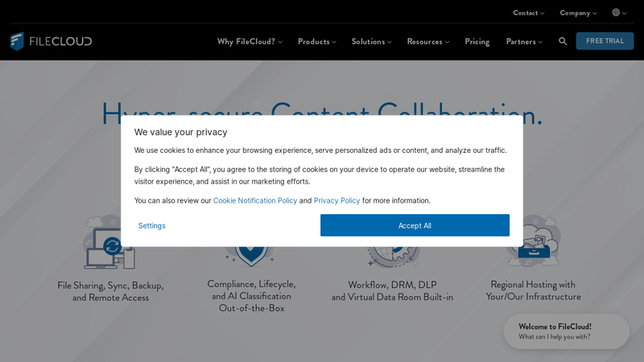Click the compliance shield icon
Image resolution: width=644 pixels, height=362 pixels.
[x=251, y=257]
